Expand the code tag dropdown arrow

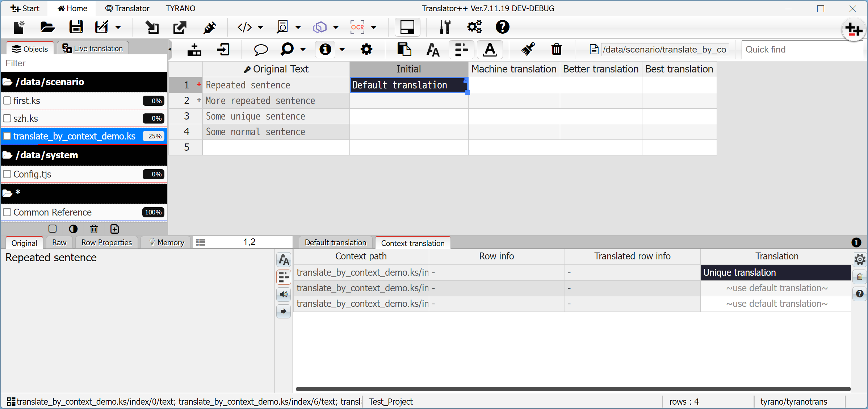[x=260, y=28]
